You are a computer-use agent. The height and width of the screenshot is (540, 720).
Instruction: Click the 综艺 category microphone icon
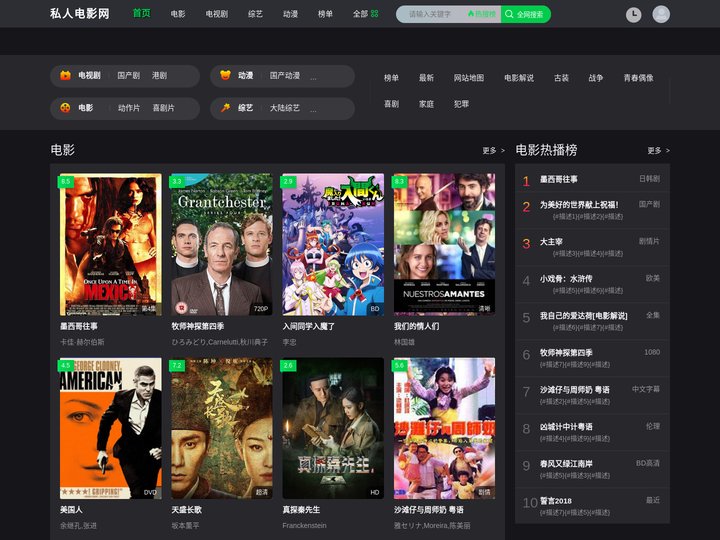(225, 108)
